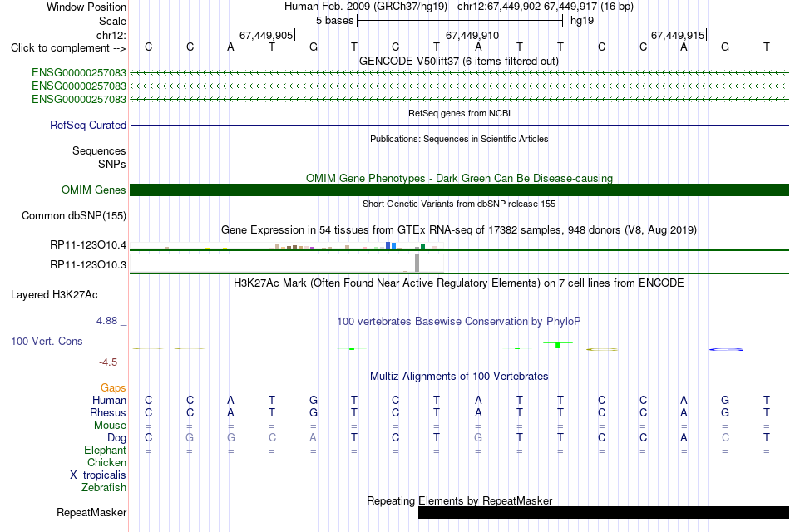Click the hg19 label beside scale bar
The height and width of the screenshot is (532, 790).
[x=582, y=21]
